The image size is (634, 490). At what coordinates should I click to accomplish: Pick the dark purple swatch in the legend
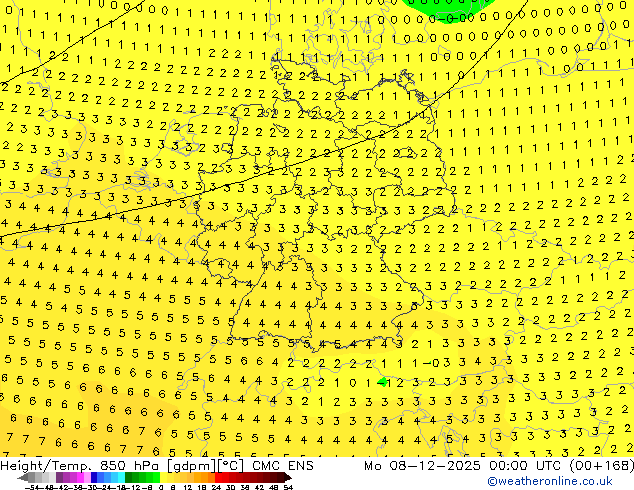click(x=59, y=478)
